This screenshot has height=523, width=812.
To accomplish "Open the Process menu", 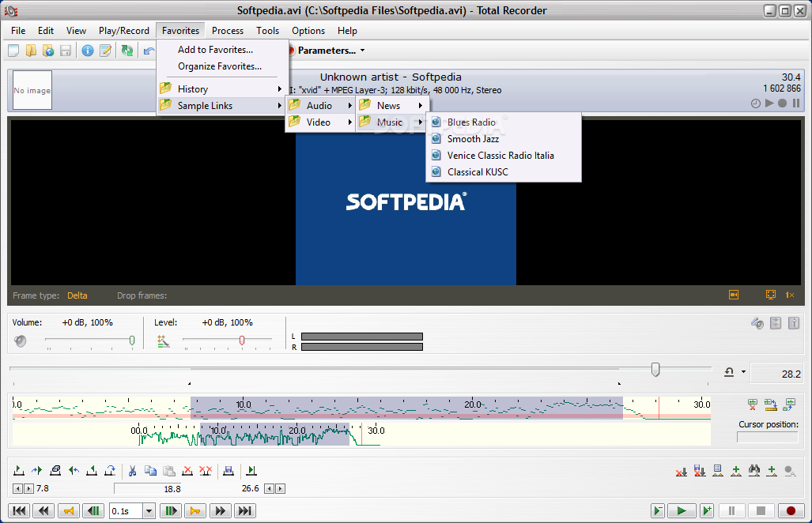I will tap(228, 31).
